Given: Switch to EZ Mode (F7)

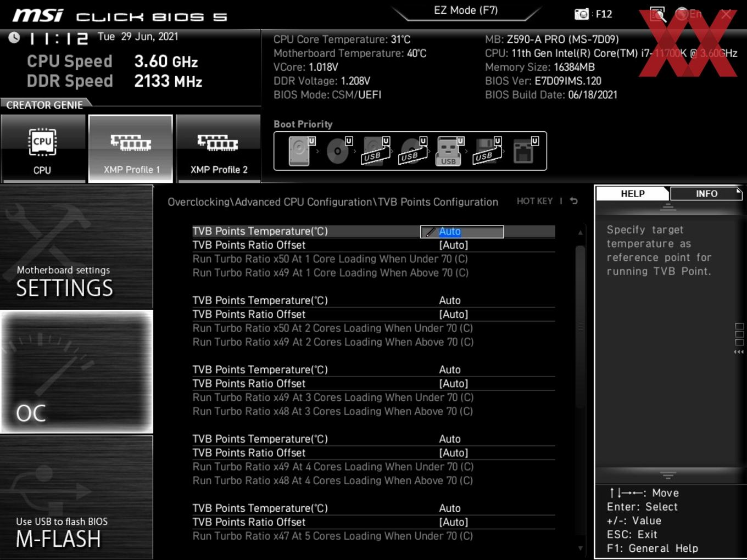Looking at the screenshot, I should (x=466, y=10).
